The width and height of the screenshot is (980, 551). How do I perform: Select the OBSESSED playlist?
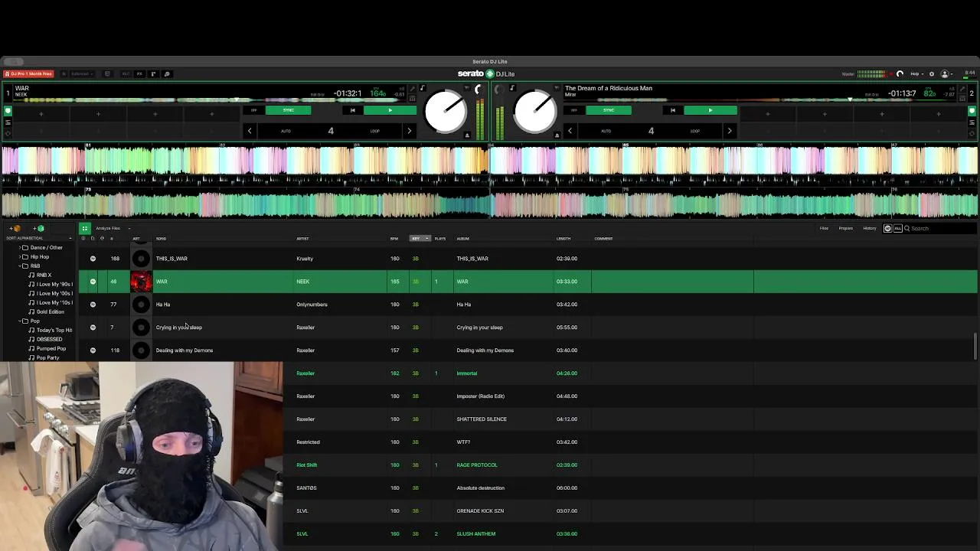click(49, 339)
